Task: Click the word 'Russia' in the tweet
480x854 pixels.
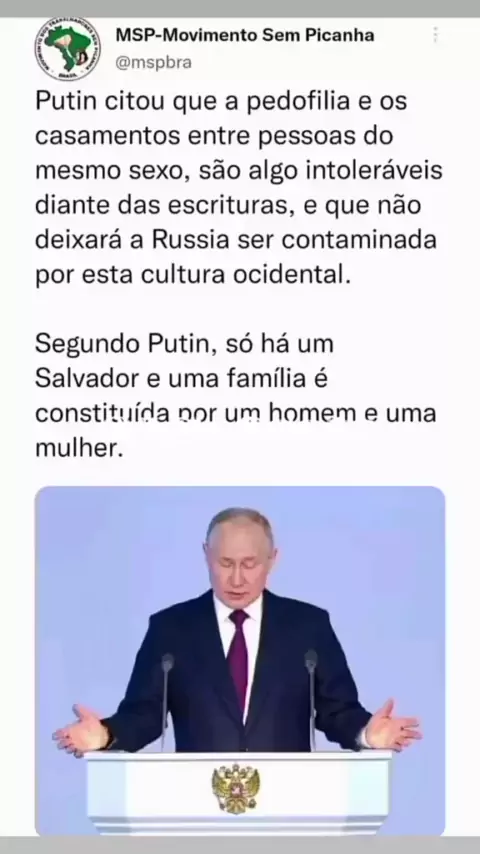Action: pyautogui.click(x=190, y=240)
